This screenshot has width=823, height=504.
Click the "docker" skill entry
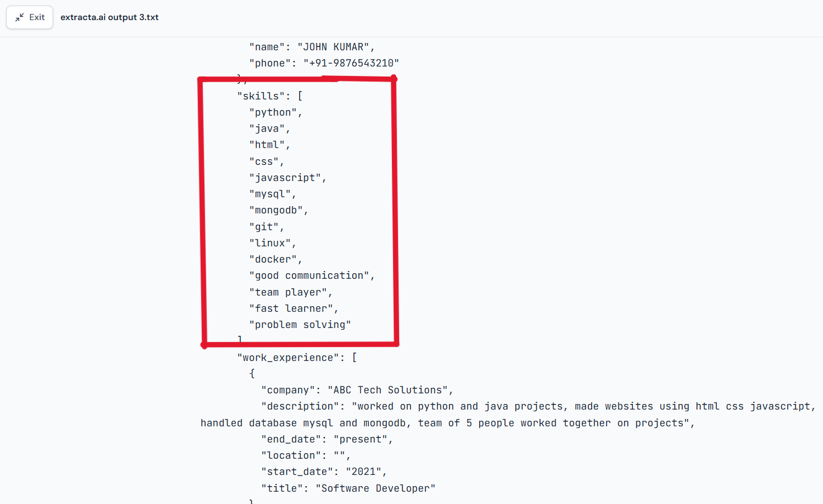point(273,259)
